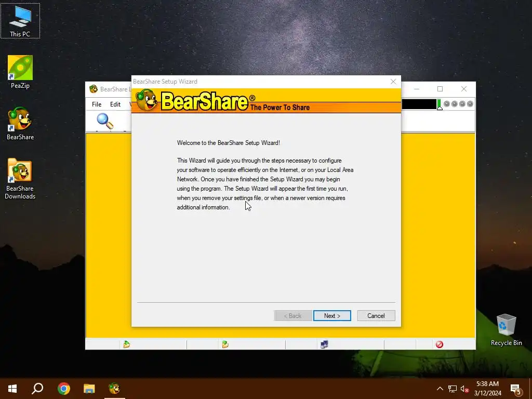Open the clock showing 5:38 AM

487,389
